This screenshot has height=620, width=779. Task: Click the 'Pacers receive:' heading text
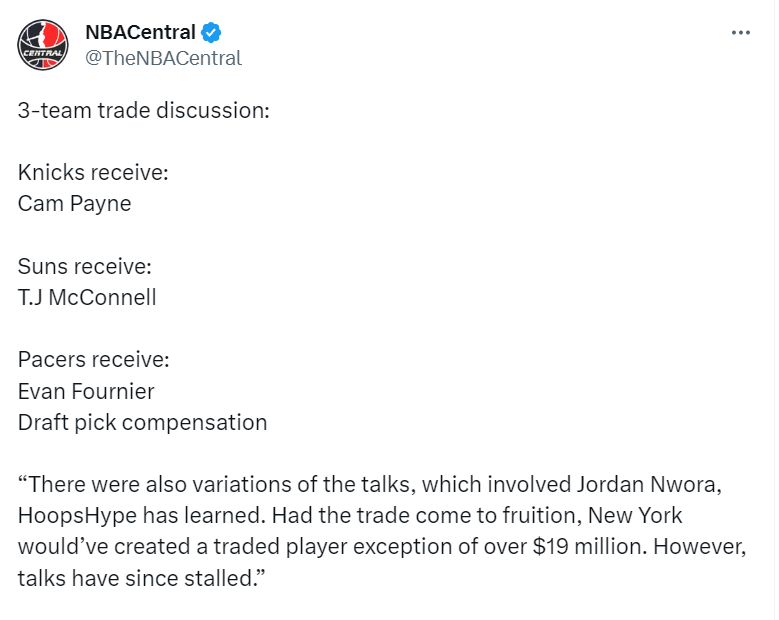pos(94,360)
